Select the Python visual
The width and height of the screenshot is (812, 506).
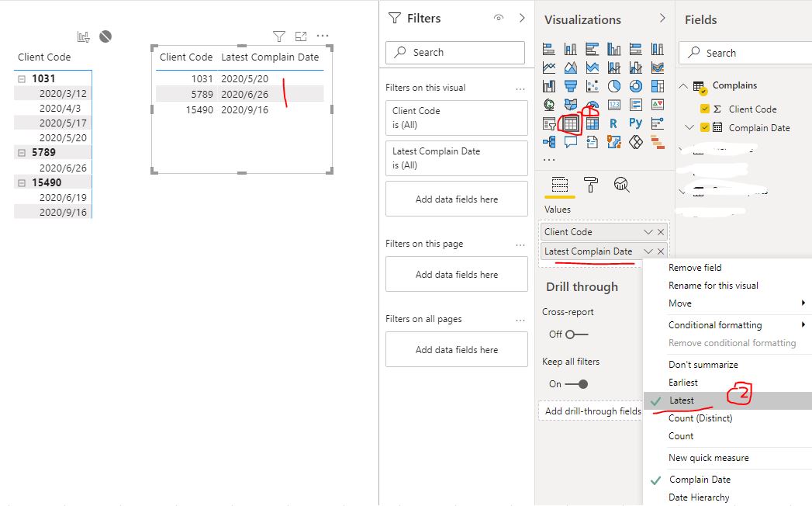pyautogui.click(x=636, y=123)
